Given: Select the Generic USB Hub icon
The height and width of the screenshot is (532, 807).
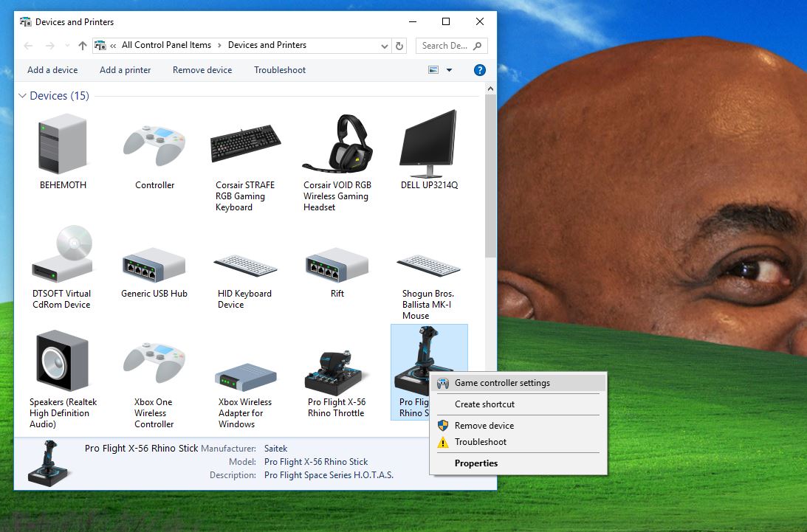Looking at the screenshot, I should (154, 264).
